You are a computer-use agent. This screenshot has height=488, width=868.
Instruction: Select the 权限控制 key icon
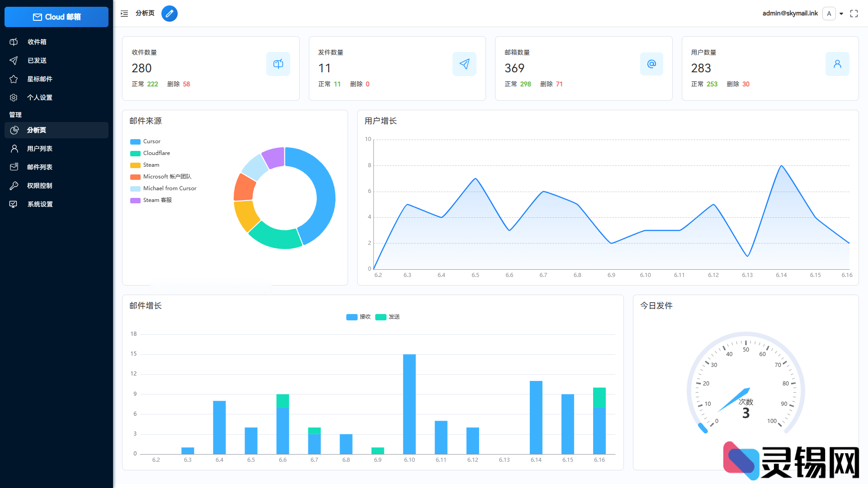point(14,185)
